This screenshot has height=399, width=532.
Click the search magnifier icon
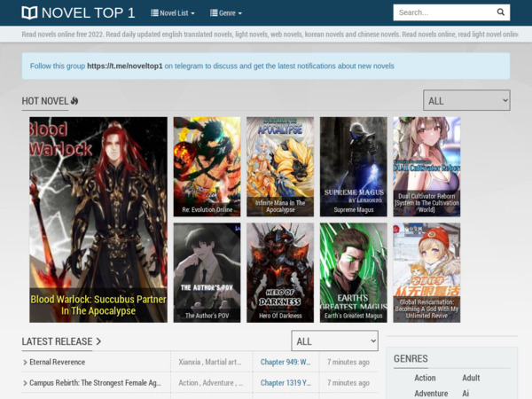coord(500,12)
